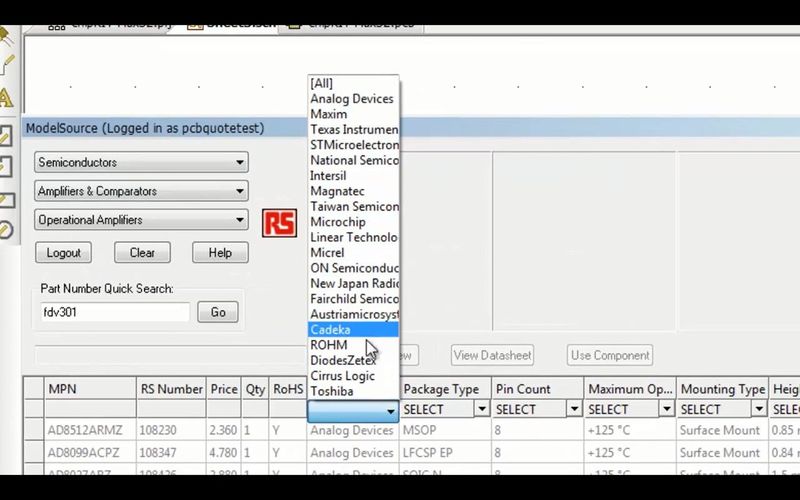Open ModelSource Help
800x500 pixels.
[x=220, y=253]
